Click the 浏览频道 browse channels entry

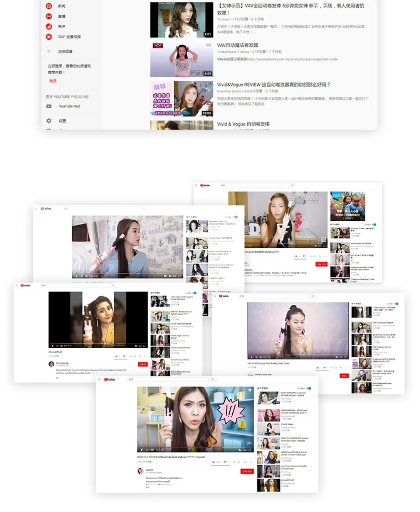click(65, 51)
